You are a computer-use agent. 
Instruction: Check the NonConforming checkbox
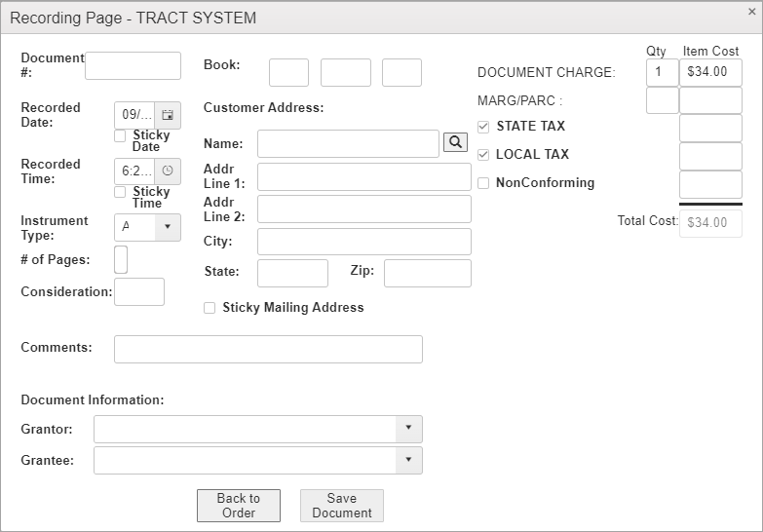[483, 183]
